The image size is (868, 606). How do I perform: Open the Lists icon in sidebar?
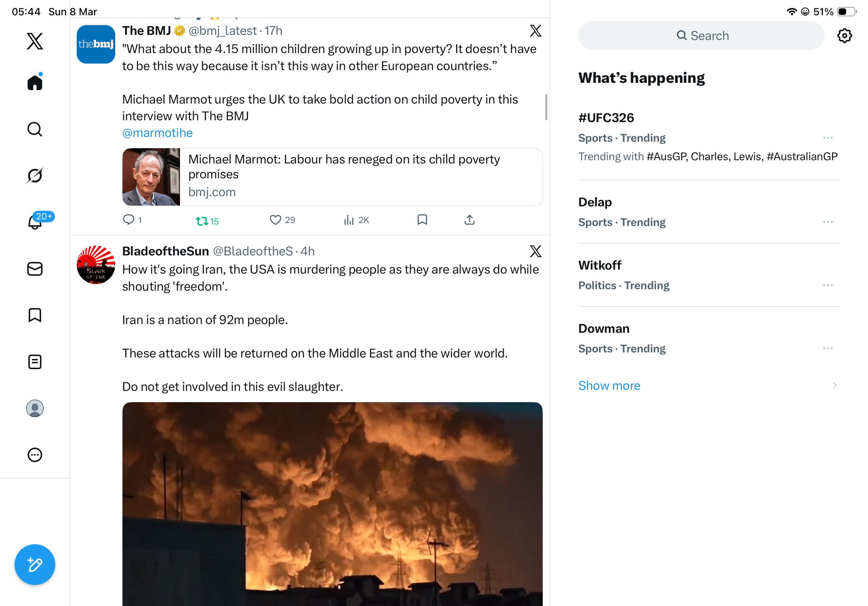[x=35, y=362]
